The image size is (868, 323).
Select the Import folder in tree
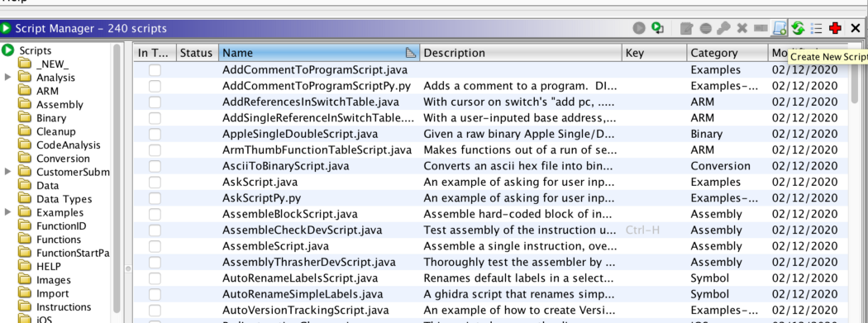click(x=53, y=294)
